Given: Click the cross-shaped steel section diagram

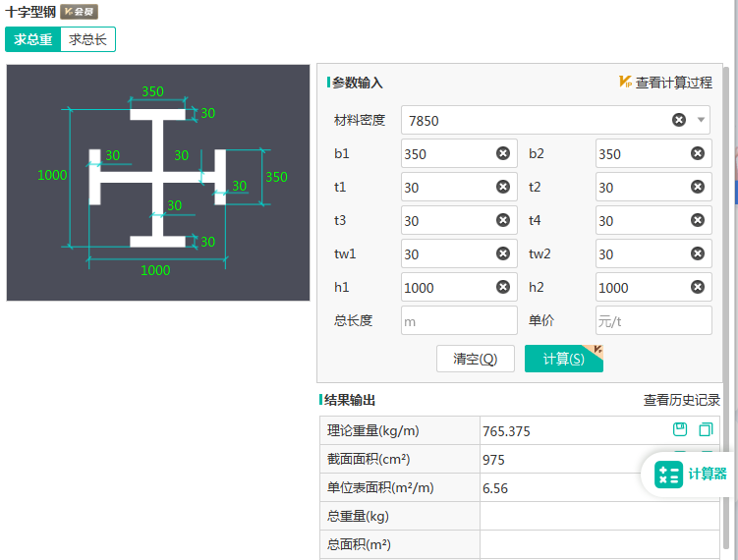Looking at the screenshot, I should pos(158,183).
